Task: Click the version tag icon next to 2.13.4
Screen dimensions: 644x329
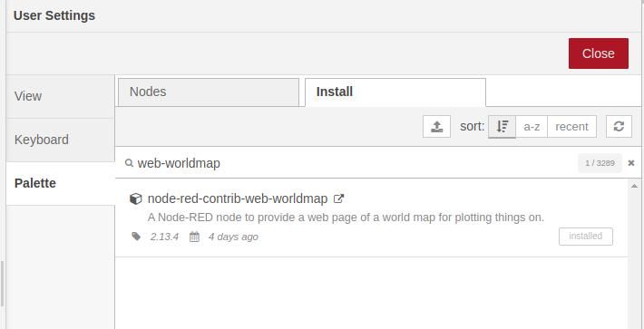Action: [136, 237]
